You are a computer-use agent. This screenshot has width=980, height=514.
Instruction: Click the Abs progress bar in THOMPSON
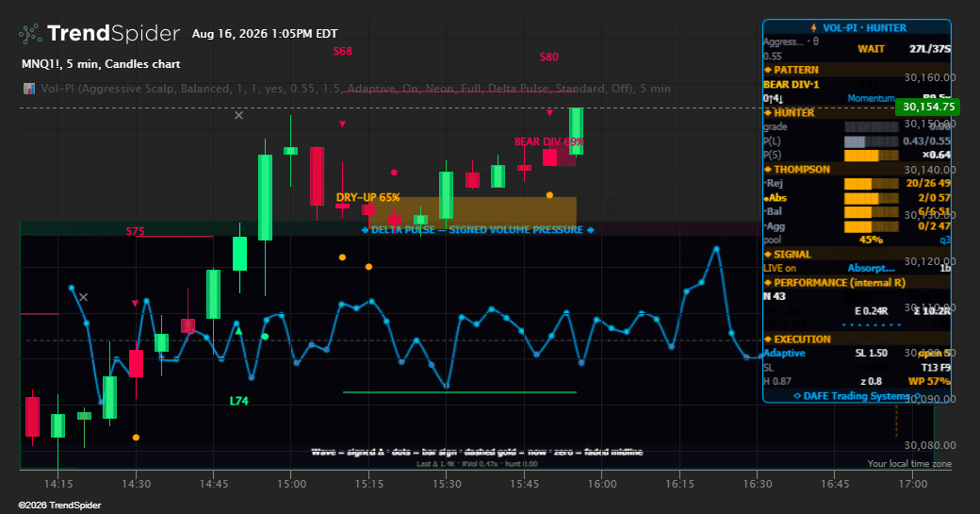pyautogui.click(x=872, y=198)
